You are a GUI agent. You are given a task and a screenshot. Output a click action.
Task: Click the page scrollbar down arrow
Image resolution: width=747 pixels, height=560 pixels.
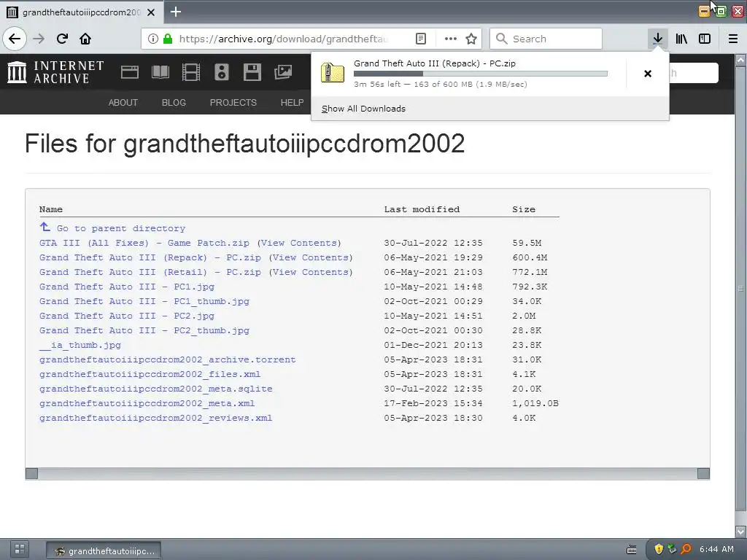pos(740,531)
